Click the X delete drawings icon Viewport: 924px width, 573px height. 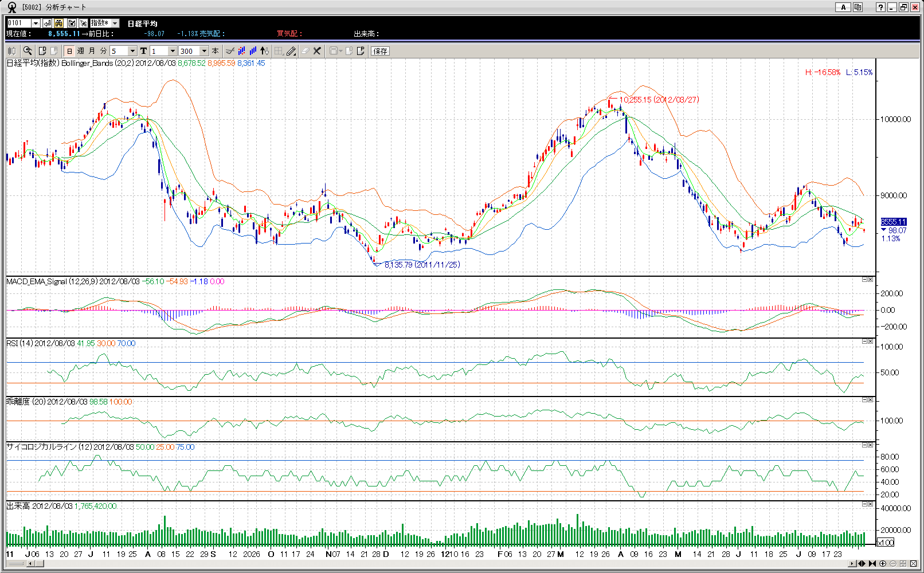tap(317, 51)
